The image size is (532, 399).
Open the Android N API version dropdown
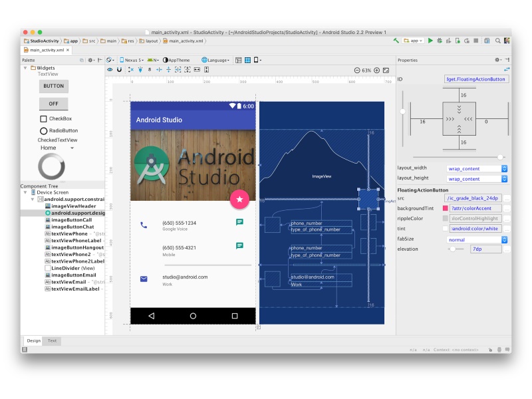(x=154, y=60)
